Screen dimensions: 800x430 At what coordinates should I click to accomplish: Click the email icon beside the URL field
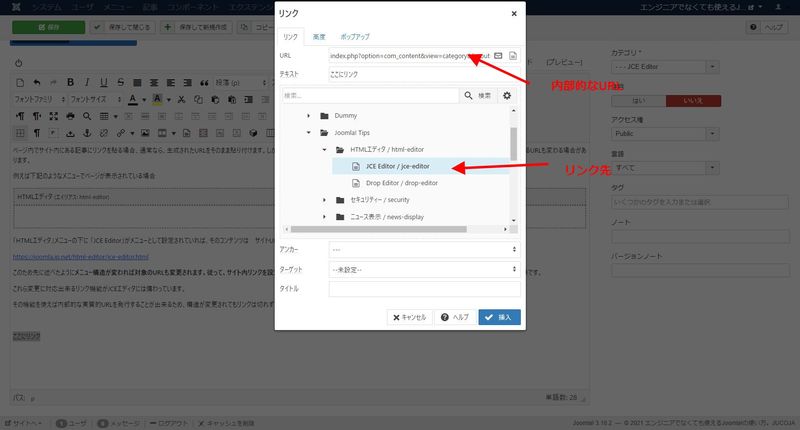(498, 55)
